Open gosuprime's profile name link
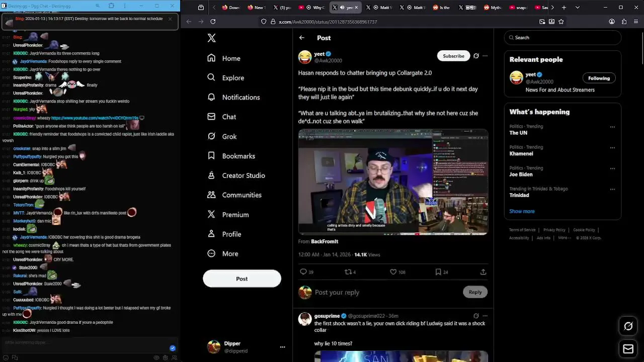The image size is (644, 362). pos(327,316)
